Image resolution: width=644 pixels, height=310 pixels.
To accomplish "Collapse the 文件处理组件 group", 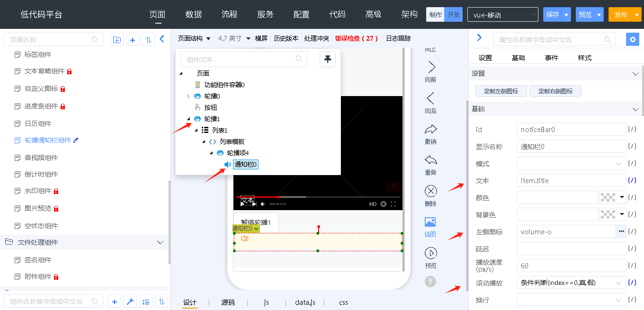I will (160, 242).
